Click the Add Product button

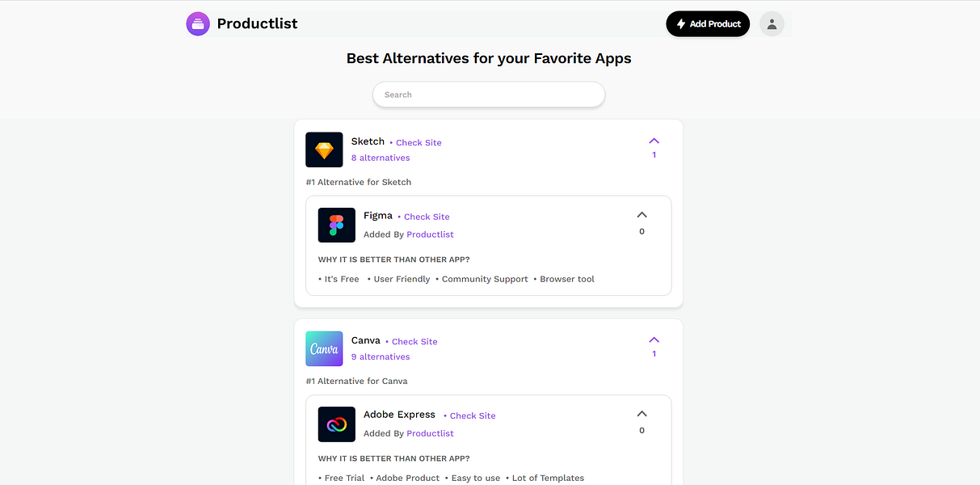point(708,23)
